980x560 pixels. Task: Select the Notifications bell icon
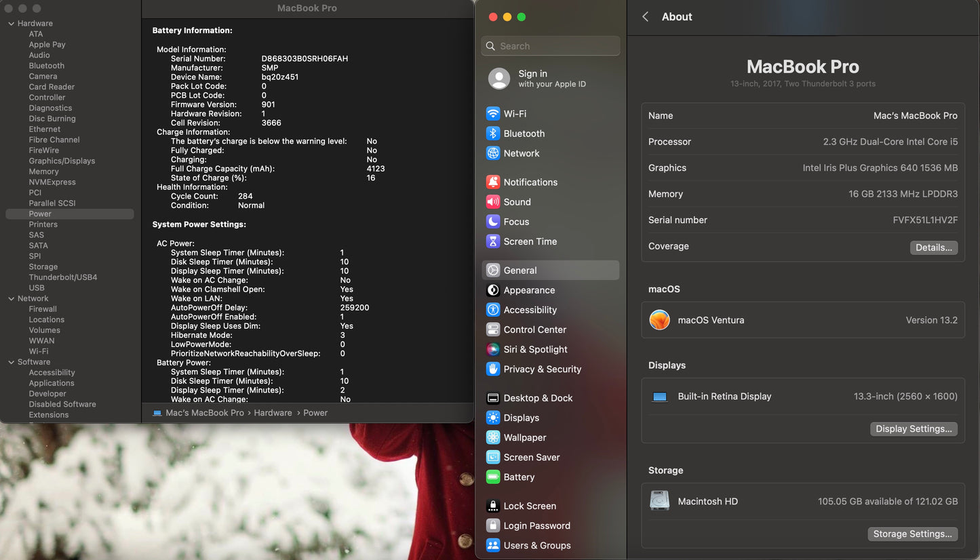(x=493, y=182)
